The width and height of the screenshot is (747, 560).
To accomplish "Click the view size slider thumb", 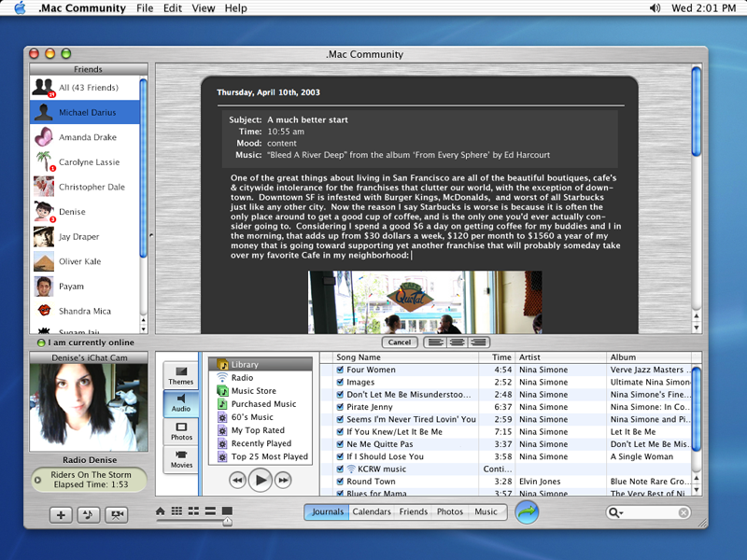I will click(228, 522).
